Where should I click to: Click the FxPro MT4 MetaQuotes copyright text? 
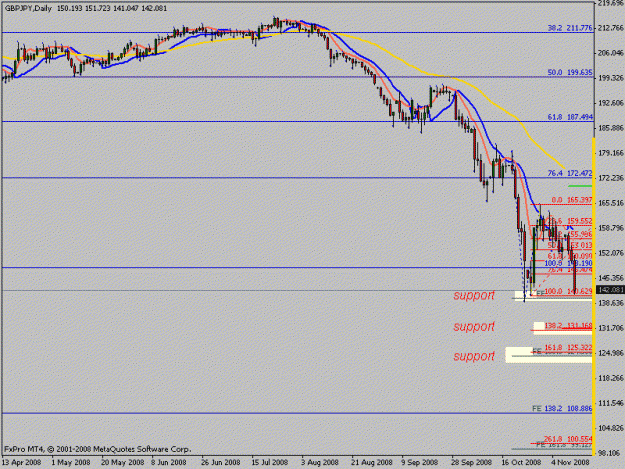tap(97, 449)
